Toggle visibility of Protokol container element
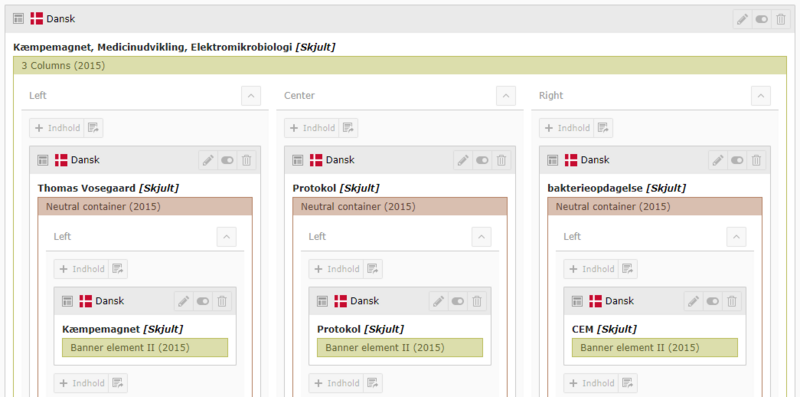The width and height of the screenshot is (800, 397). click(482, 160)
